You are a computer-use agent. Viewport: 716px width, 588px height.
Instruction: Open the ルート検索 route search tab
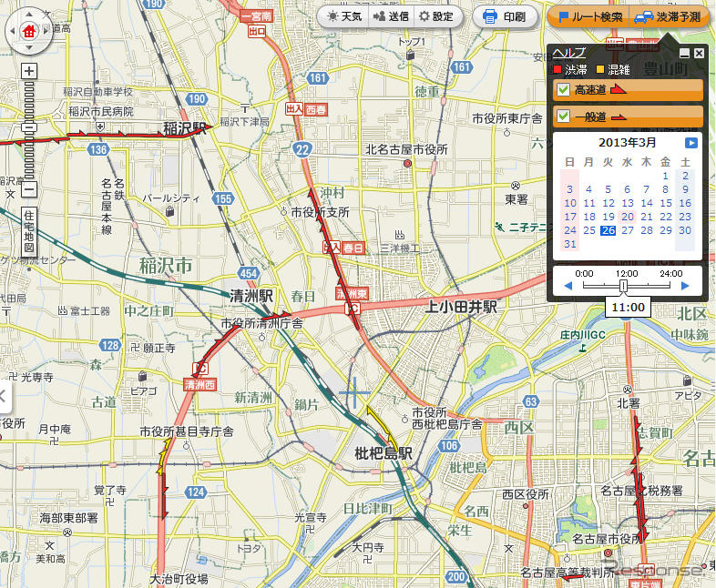click(589, 16)
